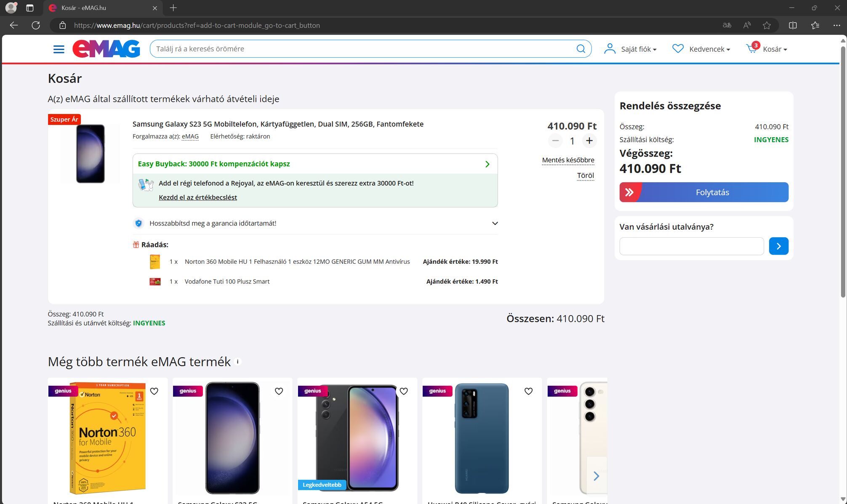
Task: Submit the voucher code arrow button
Action: (x=778, y=246)
